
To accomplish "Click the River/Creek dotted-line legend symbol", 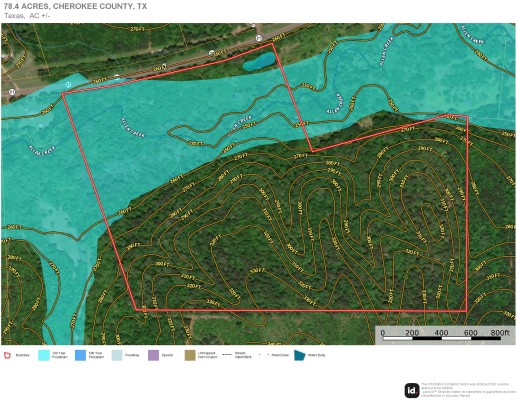I will click(x=264, y=355).
